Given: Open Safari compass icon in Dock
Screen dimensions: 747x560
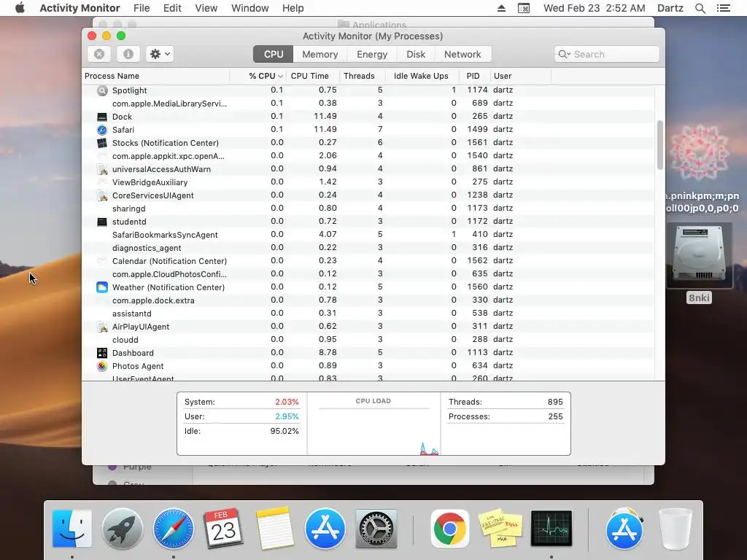Looking at the screenshot, I should 174,529.
